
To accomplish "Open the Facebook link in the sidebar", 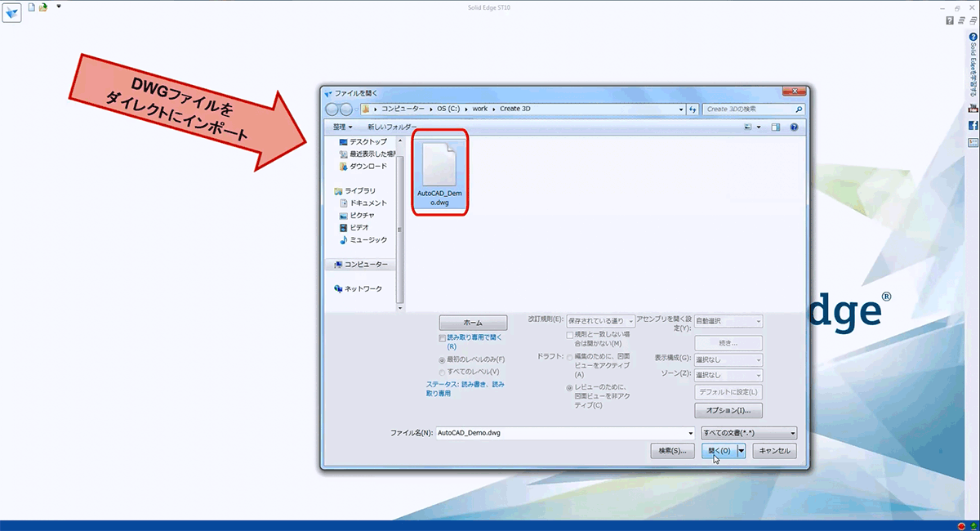I will pyautogui.click(x=973, y=125).
